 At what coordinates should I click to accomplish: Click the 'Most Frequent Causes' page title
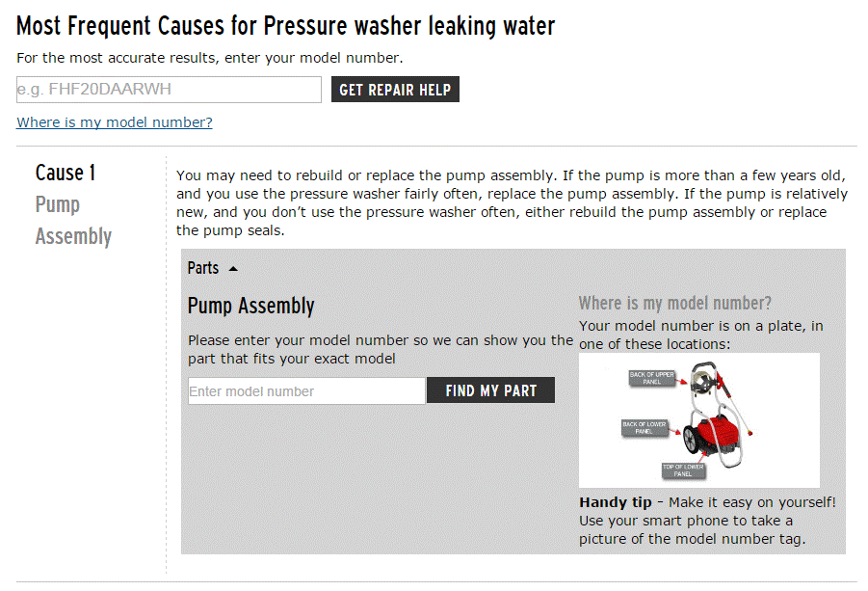285,25
